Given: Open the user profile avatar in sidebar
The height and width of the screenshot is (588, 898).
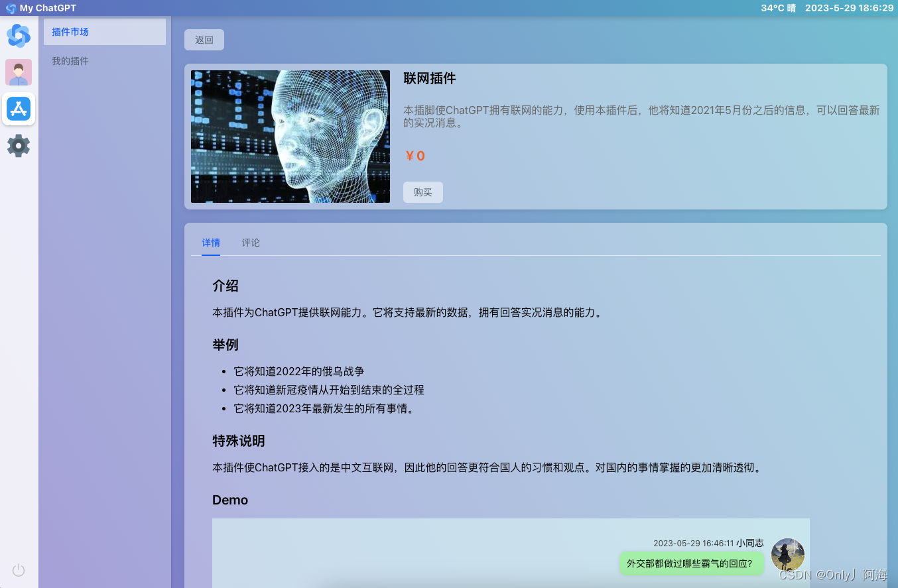Looking at the screenshot, I should 19,72.
